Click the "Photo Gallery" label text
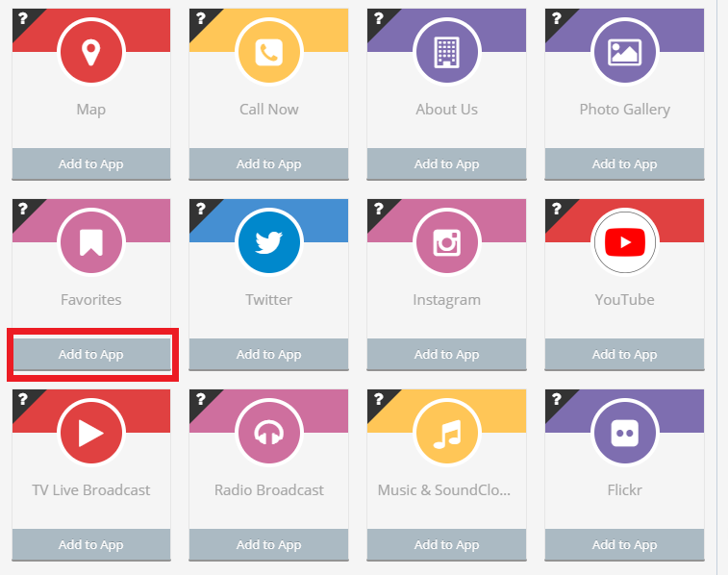728x575 pixels. (624, 110)
